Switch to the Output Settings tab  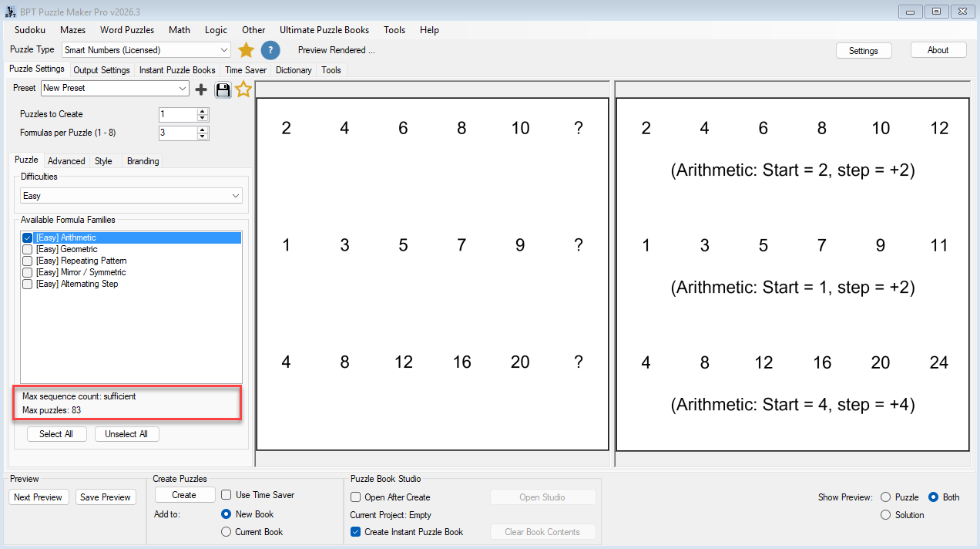(x=102, y=70)
